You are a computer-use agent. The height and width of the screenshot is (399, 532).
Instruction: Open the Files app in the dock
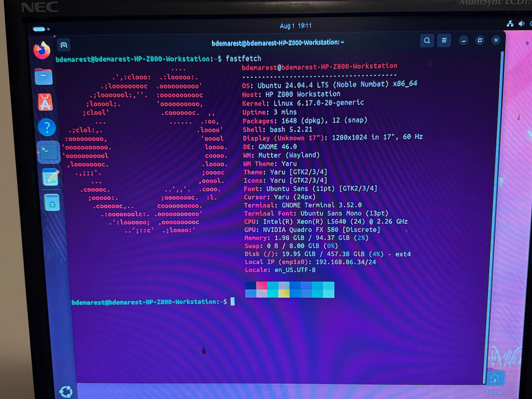tap(44, 77)
